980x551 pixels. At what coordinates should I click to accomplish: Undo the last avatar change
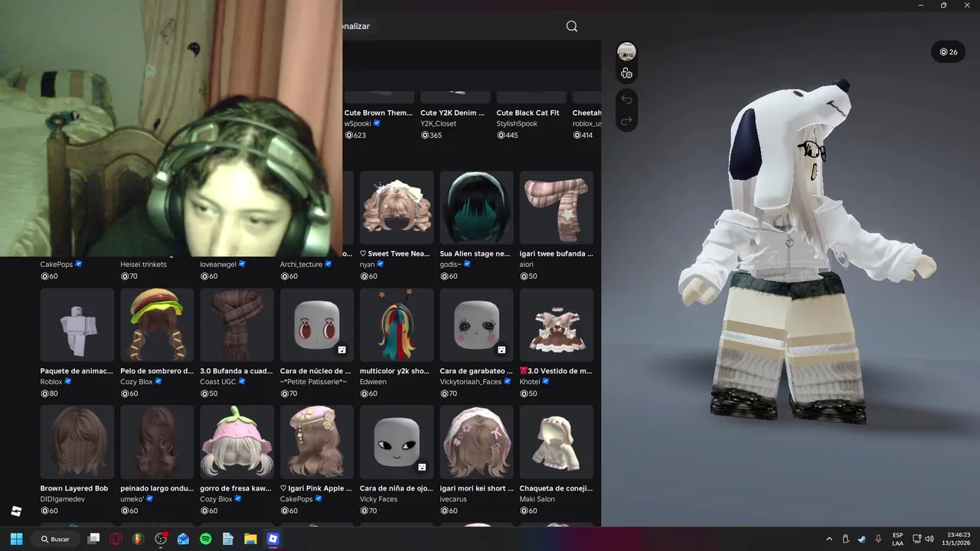626,99
